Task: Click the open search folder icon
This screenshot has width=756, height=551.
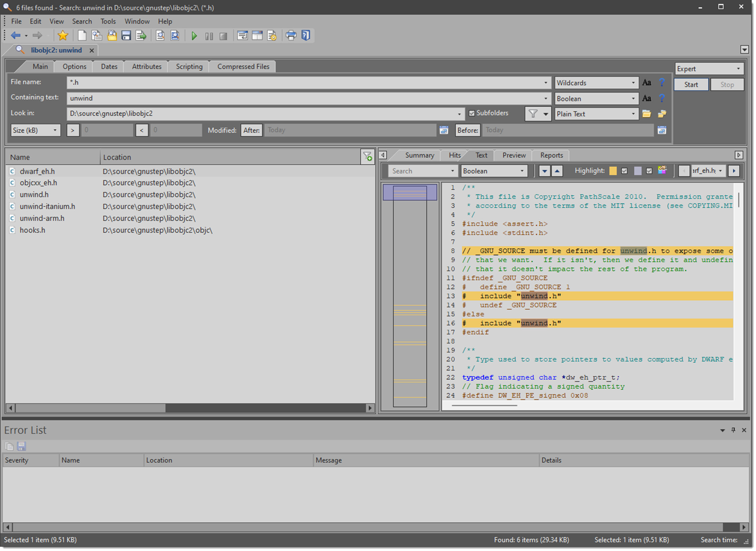Action: point(112,35)
